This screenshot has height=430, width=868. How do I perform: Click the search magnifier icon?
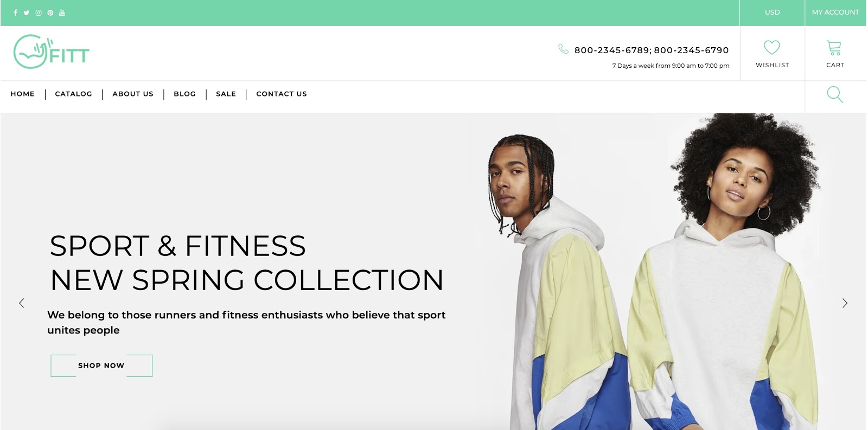click(x=835, y=94)
